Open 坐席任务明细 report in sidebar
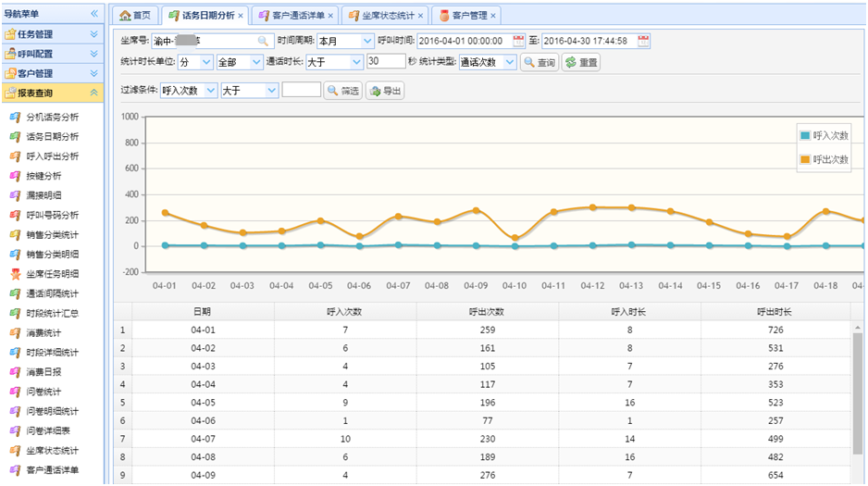Viewport: 868px width, 486px height. click(x=52, y=274)
